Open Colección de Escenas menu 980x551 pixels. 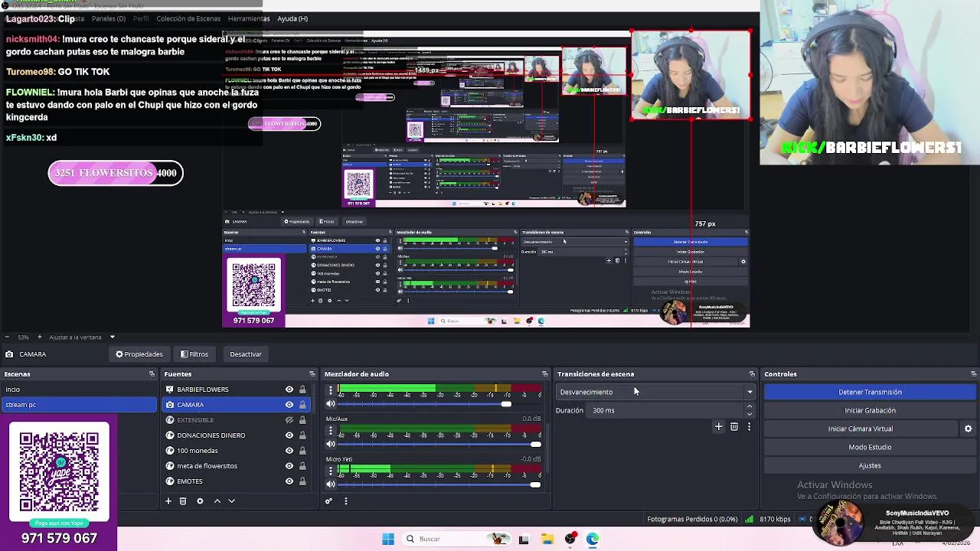coord(188,18)
